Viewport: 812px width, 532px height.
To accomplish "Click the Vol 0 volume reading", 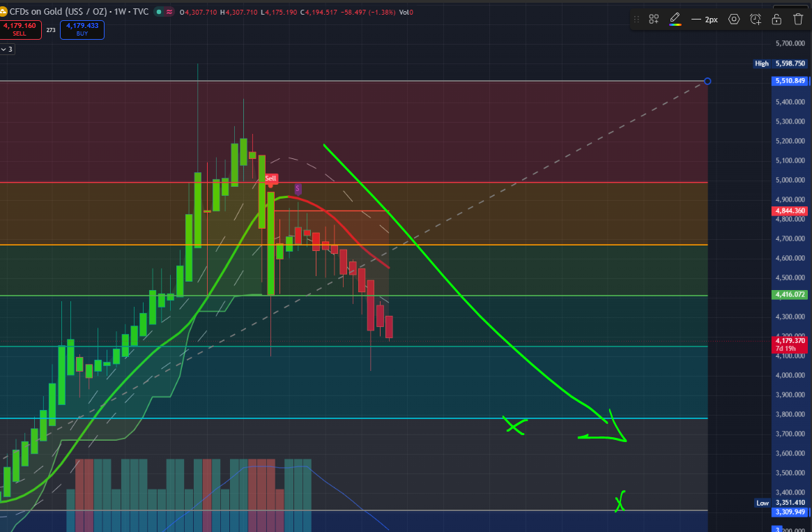I will click(406, 12).
